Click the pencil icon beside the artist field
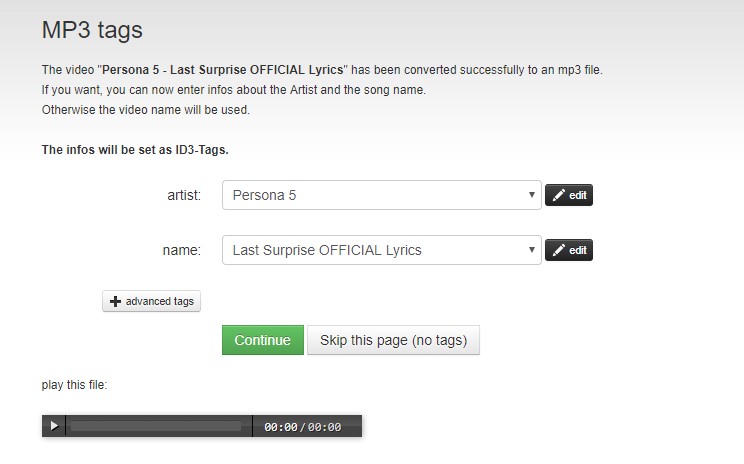This screenshot has height=464, width=744. point(559,196)
